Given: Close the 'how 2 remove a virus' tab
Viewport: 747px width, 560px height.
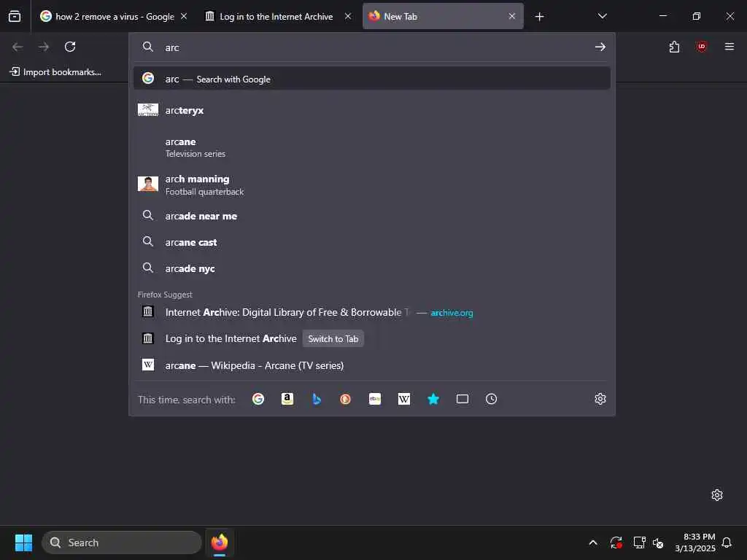Looking at the screenshot, I should click(x=184, y=16).
